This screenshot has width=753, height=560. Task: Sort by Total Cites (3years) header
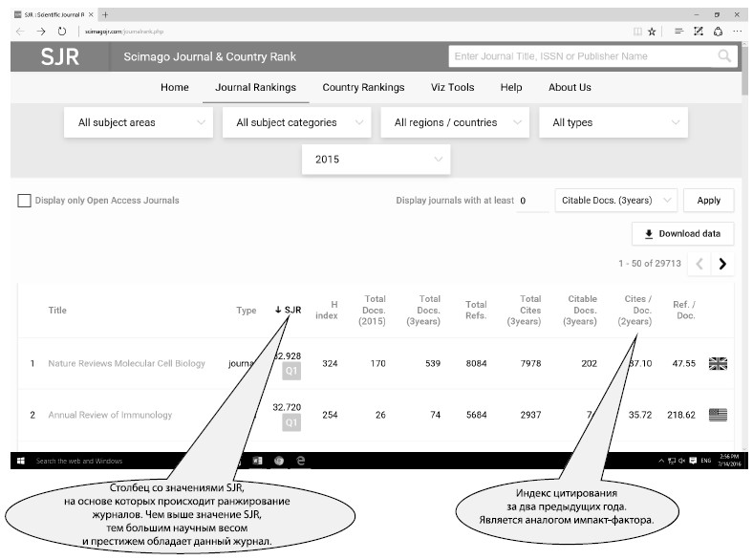524,311
